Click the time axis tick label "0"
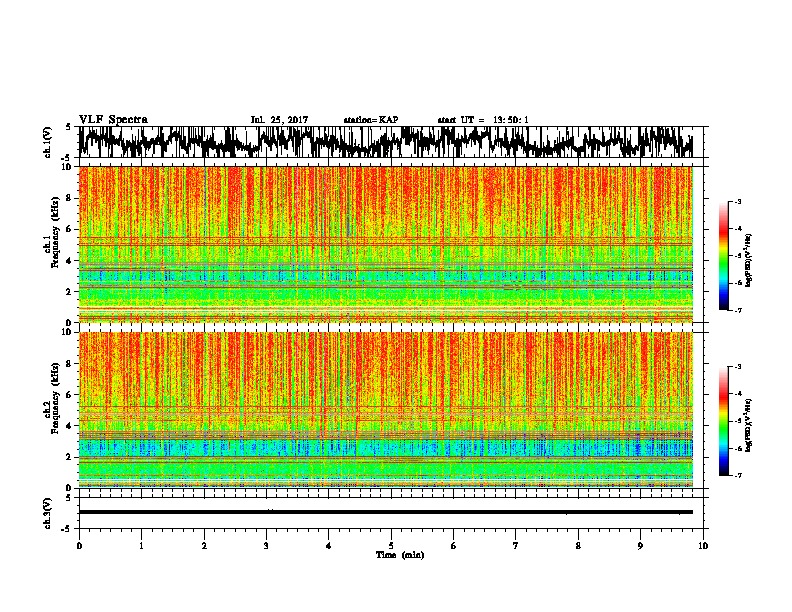792x612 pixels. click(79, 545)
